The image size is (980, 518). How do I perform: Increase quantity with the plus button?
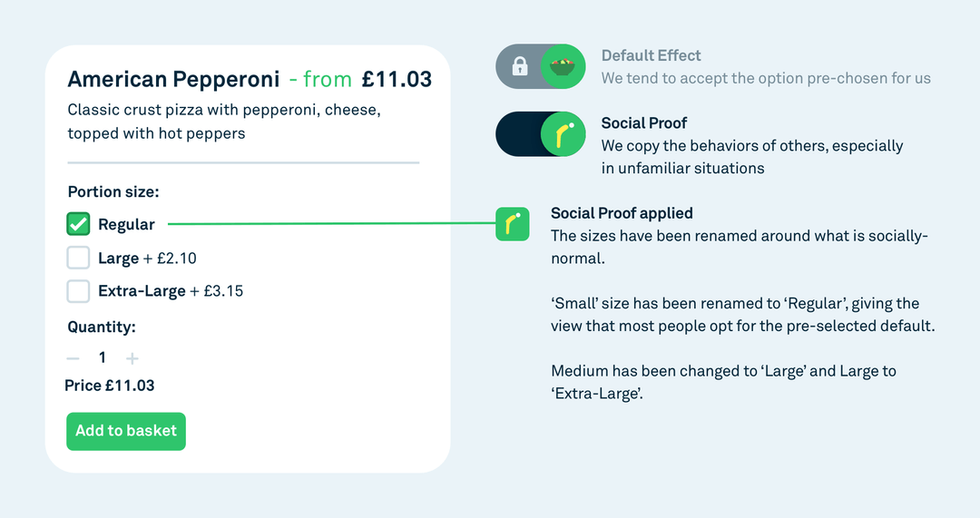click(x=132, y=358)
